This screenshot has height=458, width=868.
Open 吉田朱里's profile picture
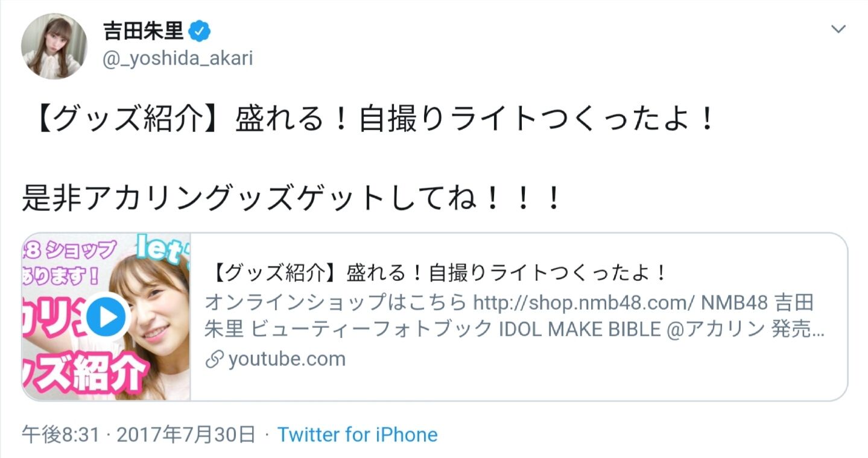54,46
